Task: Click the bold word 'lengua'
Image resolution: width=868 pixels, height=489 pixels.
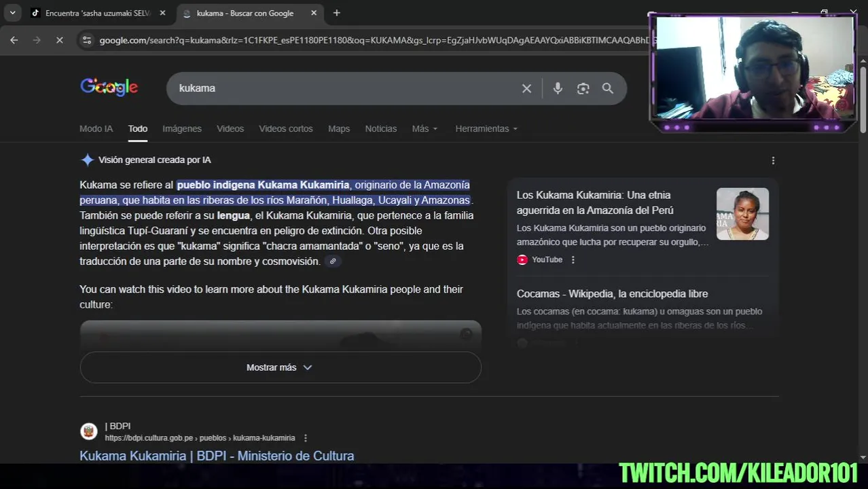Action: [x=234, y=215]
